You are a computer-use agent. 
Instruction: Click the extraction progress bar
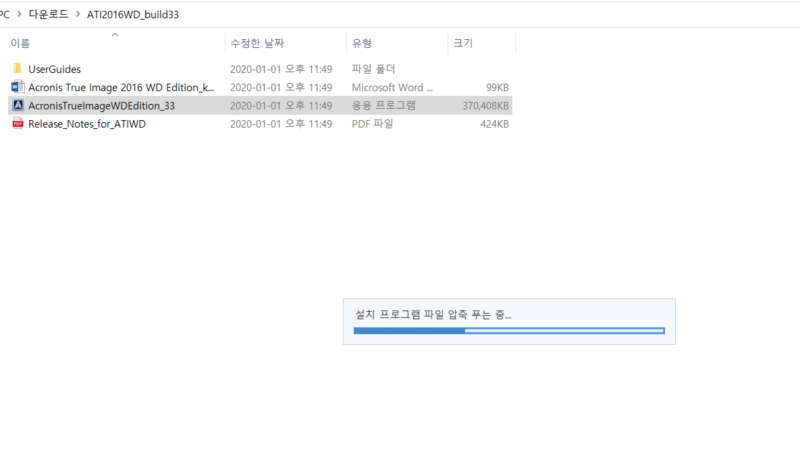tap(509, 331)
